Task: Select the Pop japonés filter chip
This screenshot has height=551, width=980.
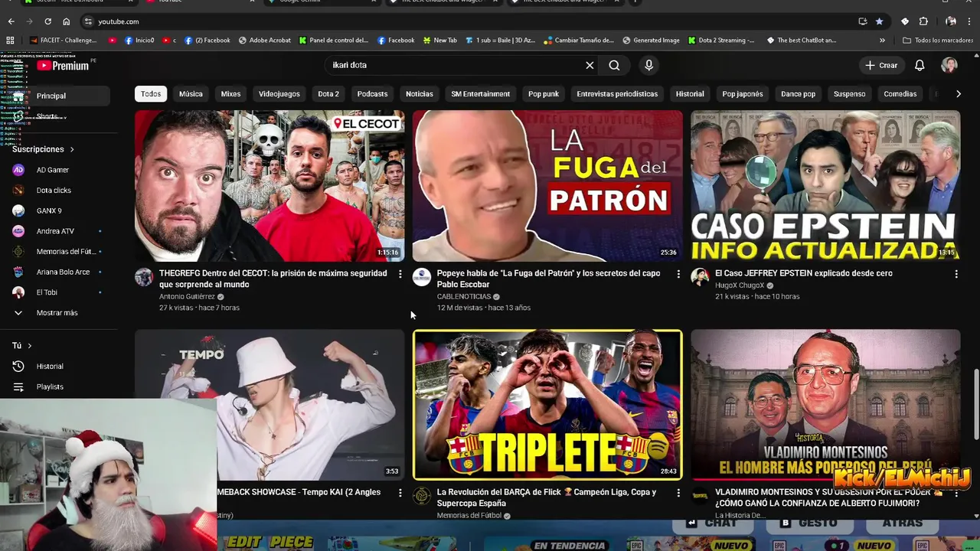Action: tap(743, 93)
